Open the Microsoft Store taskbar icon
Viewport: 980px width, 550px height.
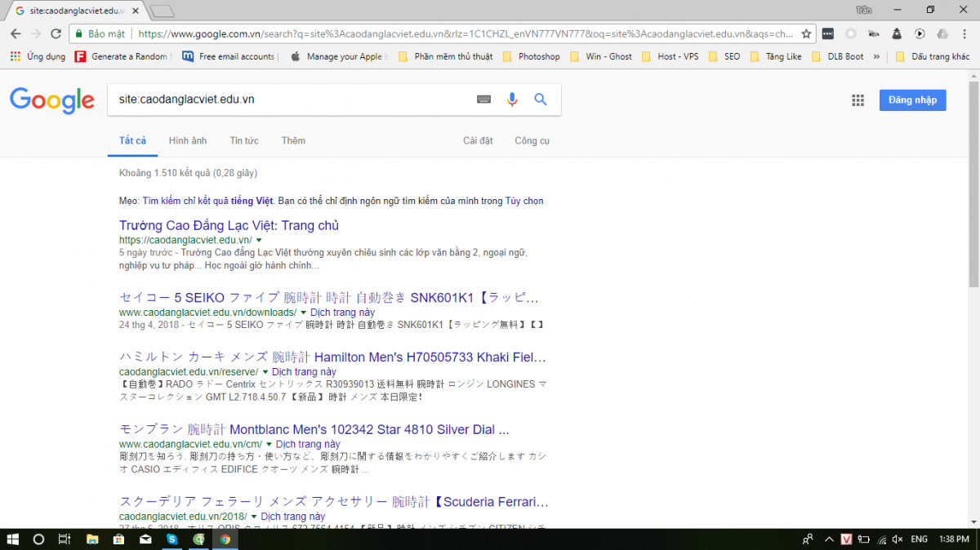(x=119, y=539)
